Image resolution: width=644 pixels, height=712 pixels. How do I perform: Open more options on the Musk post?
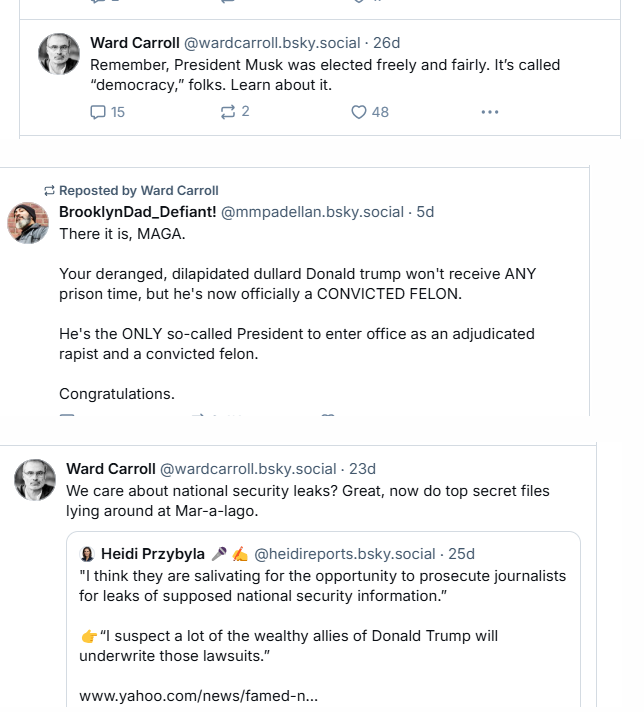[489, 112]
